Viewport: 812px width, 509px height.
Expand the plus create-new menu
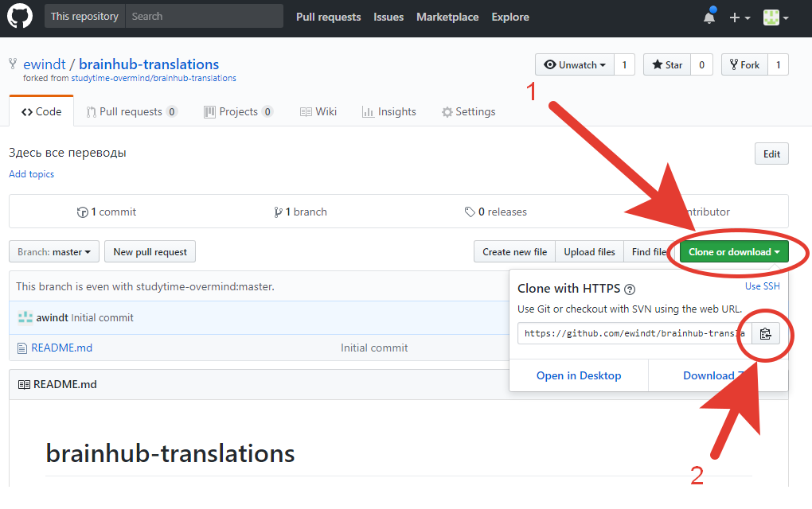tap(740, 17)
